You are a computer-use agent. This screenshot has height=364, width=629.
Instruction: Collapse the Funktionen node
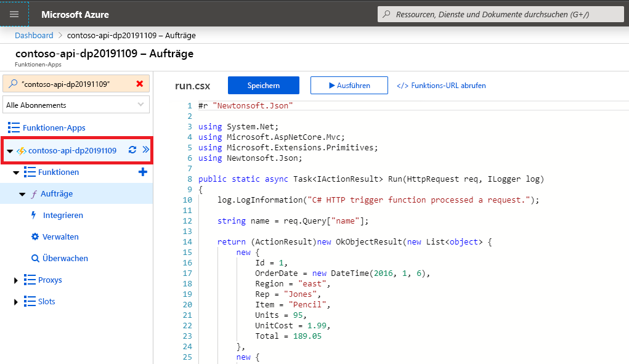tap(17, 172)
